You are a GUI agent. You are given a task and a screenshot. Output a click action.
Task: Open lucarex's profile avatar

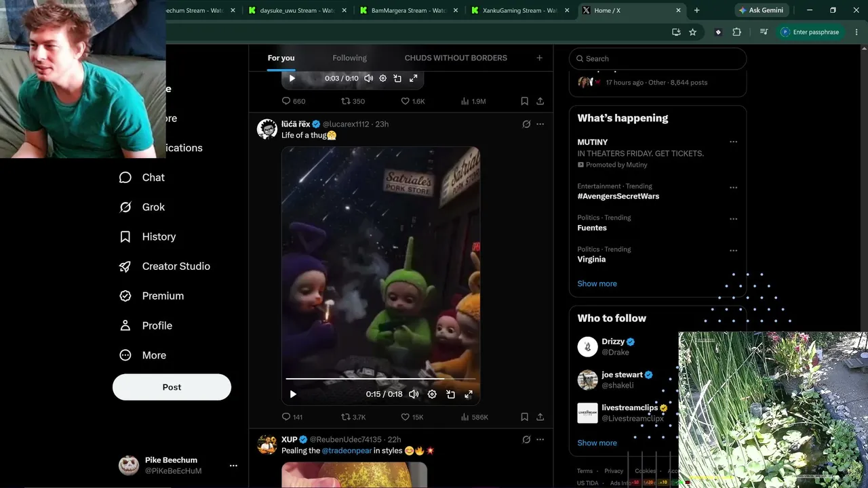tap(267, 129)
